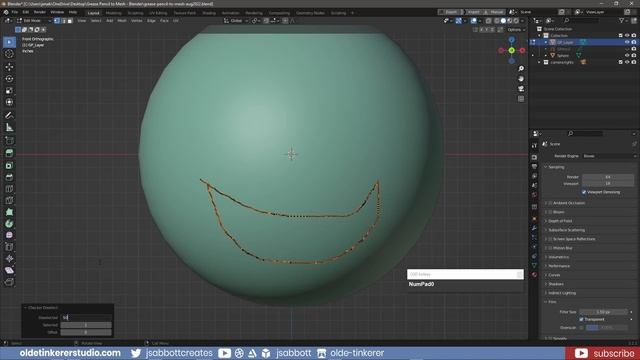Open the File menu
Image resolution: width=640 pixels, height=360 pixels.
point(15,12)
